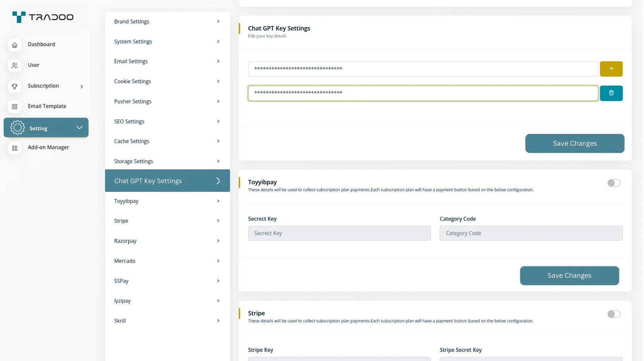This screenshot has width=644, height=361.
Task: Enable the Toyyibpay toggle switch
Action: [x=613, y=183]
